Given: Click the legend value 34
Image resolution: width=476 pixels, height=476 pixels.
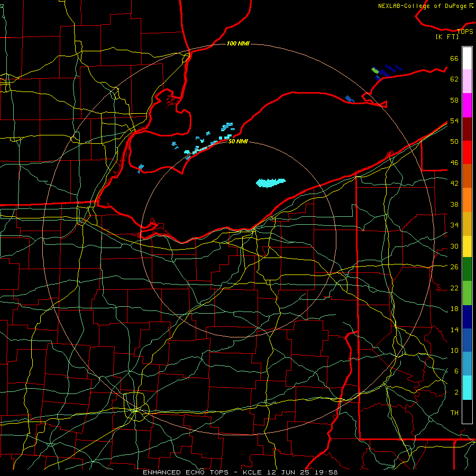Looking at the screenshot, I should pyautogui.click(x=454, y=225).
